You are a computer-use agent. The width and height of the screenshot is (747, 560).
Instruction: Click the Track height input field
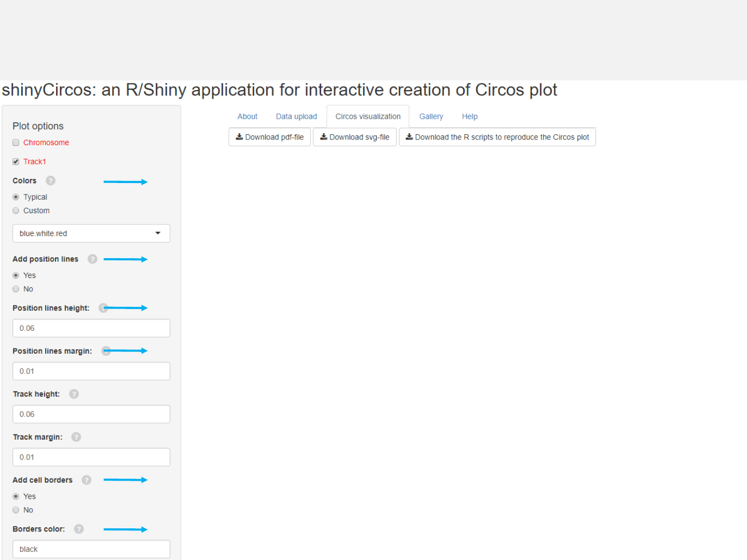coord(91,414)
